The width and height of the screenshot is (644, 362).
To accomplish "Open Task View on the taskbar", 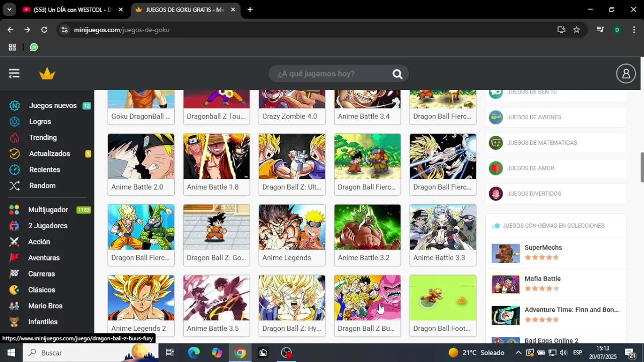I will pos(170,353).
